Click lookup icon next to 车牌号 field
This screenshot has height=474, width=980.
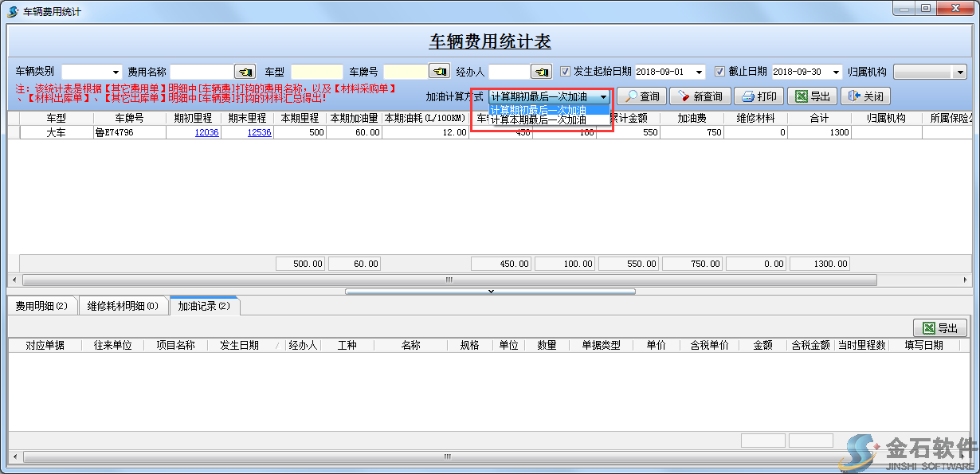439,72
